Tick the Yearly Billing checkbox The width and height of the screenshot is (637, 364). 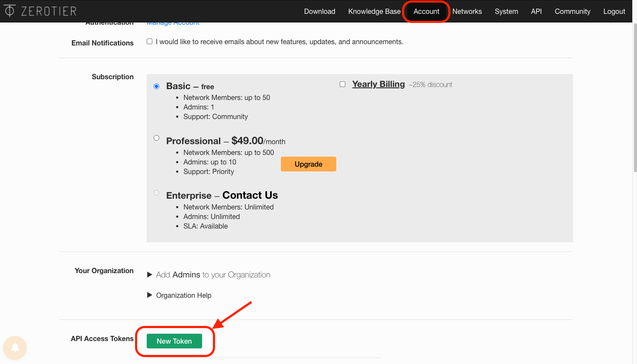pos(342,84)
